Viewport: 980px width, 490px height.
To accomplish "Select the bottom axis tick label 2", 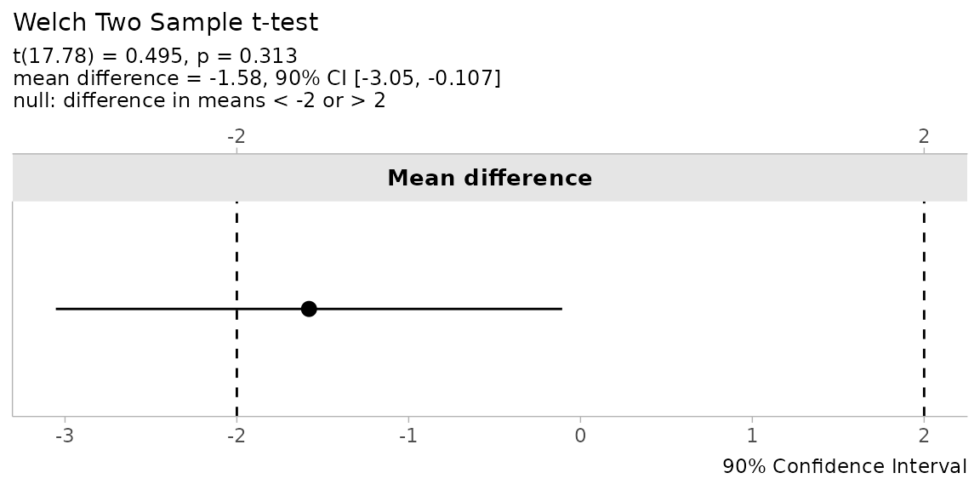I will coord(924,436).
